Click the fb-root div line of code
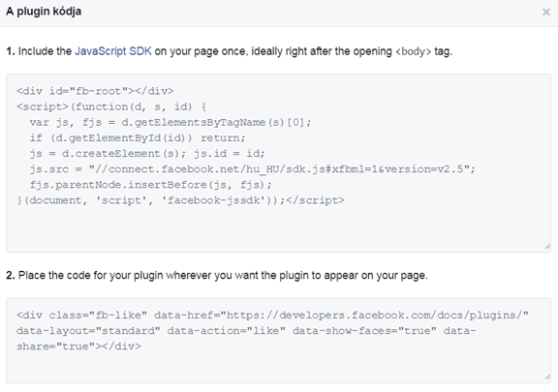Screen dimensions: 558x392 95,91
